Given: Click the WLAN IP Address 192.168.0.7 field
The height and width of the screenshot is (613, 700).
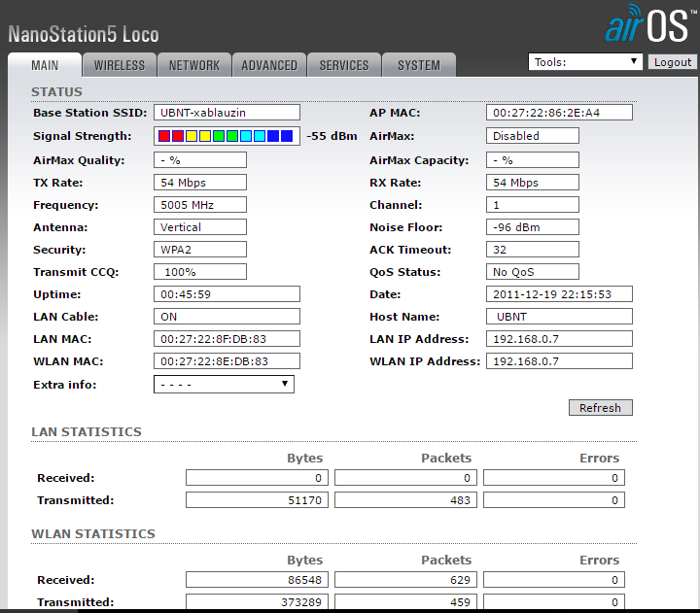Looking at the screenshot, I should (559, 361).
